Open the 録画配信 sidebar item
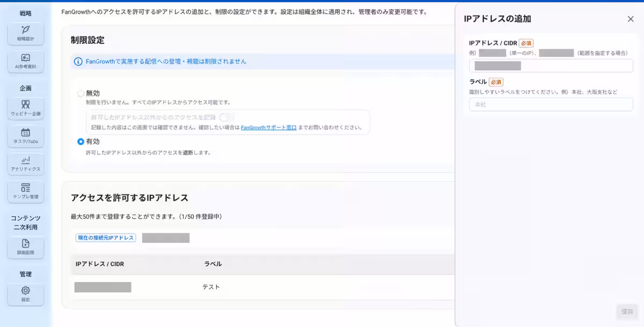The width and height of the screenshot is (644, 327). click(x=25, y=248)
